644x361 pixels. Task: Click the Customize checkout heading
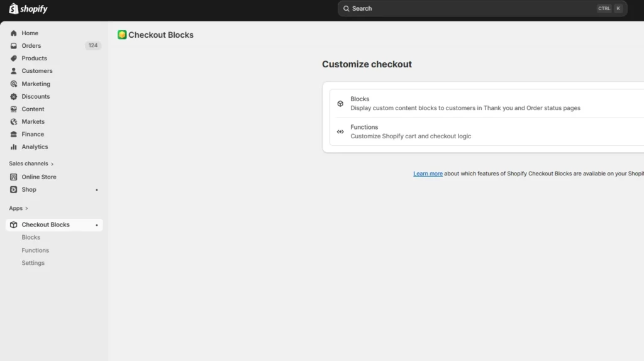(367, 65)
